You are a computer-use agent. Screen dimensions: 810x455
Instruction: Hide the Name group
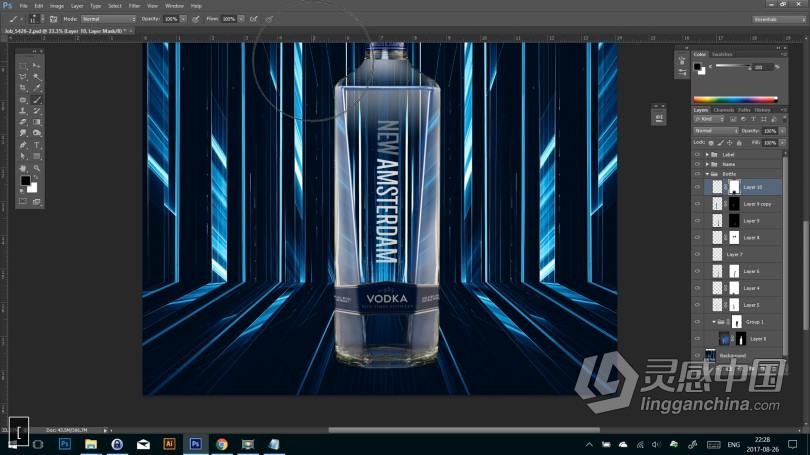click(697, 164)
